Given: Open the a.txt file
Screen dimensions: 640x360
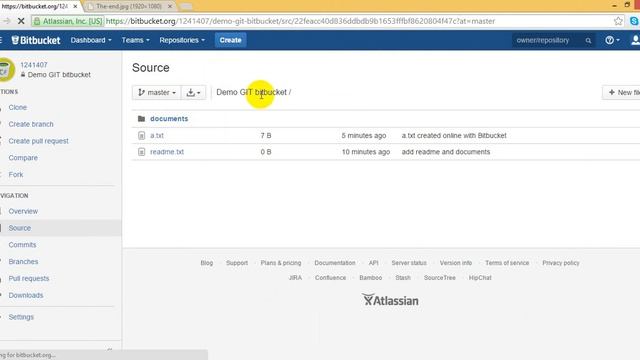Looking at the screenshot, I should click(x=157, y=136).
